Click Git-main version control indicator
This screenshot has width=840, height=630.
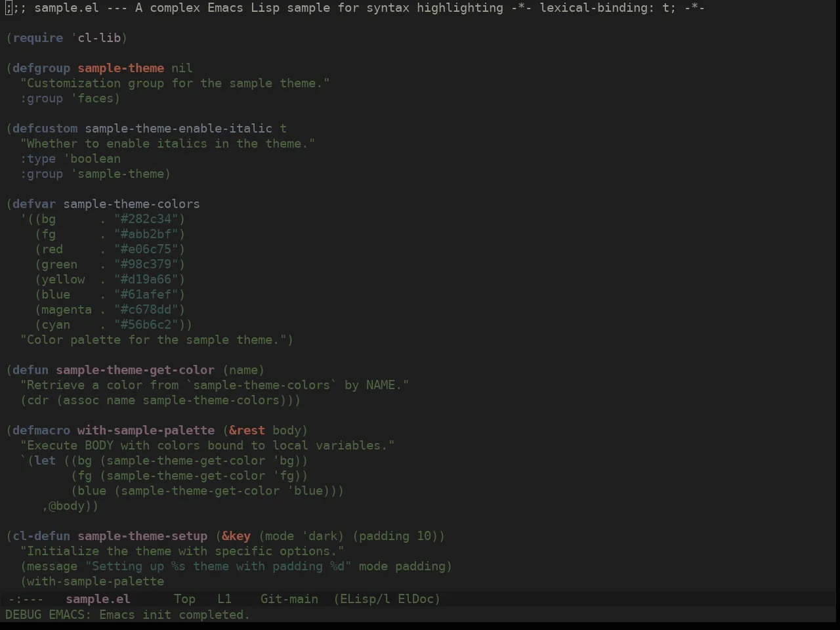289,598
